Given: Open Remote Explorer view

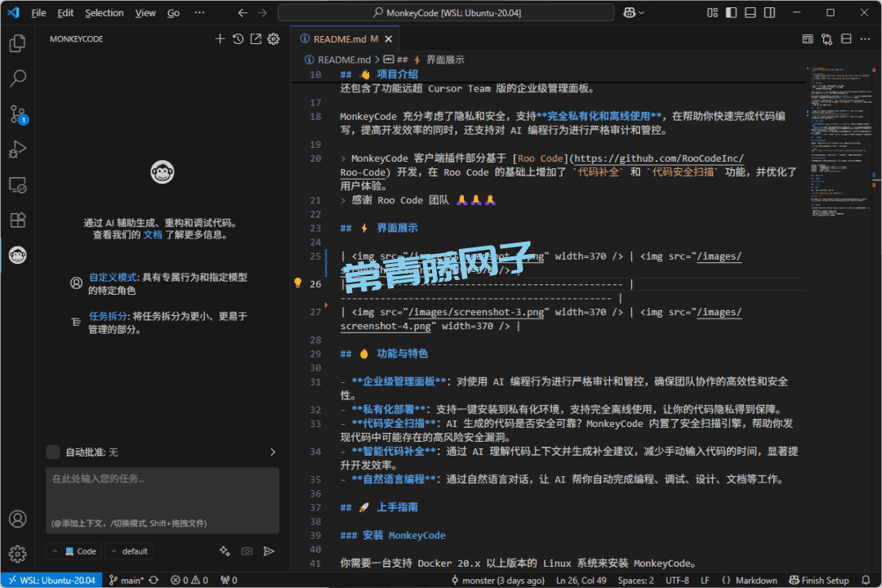Looking at the screenshot, I should 17,185.
